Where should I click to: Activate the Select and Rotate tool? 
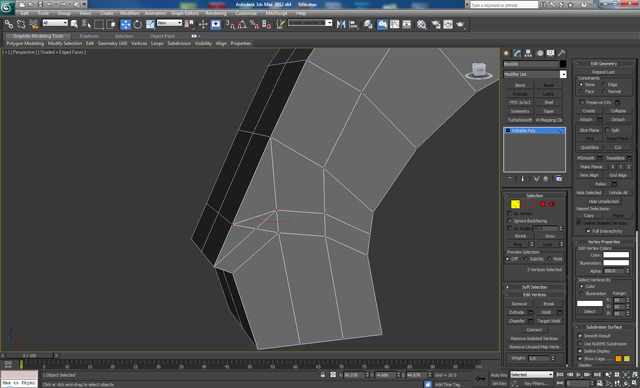click(x=138, y=24)
